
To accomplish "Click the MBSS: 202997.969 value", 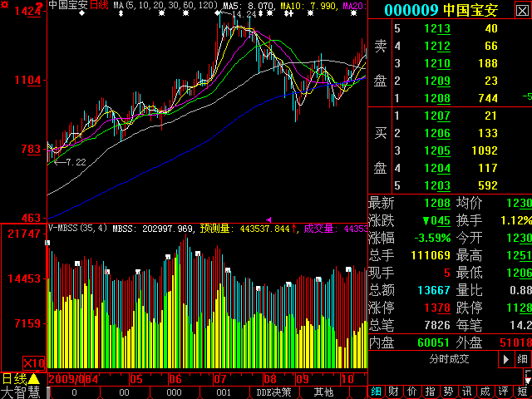I will pyautogui.click(x=154, y=229).
